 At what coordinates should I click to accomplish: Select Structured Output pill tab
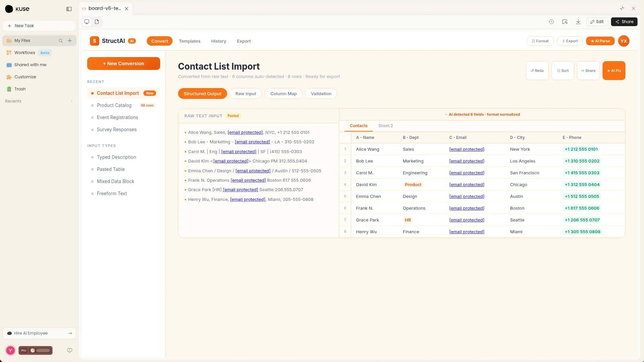tap(202, 93)
